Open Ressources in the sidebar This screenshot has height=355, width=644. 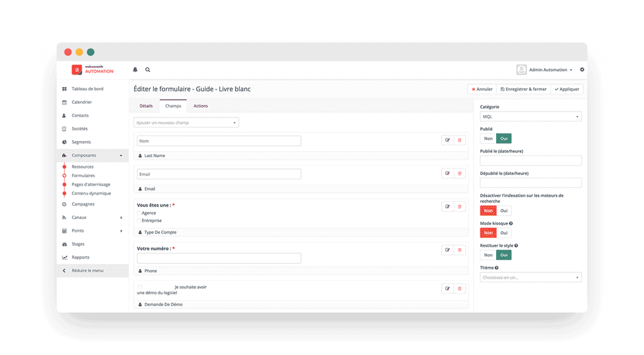[x=83, y=167]
